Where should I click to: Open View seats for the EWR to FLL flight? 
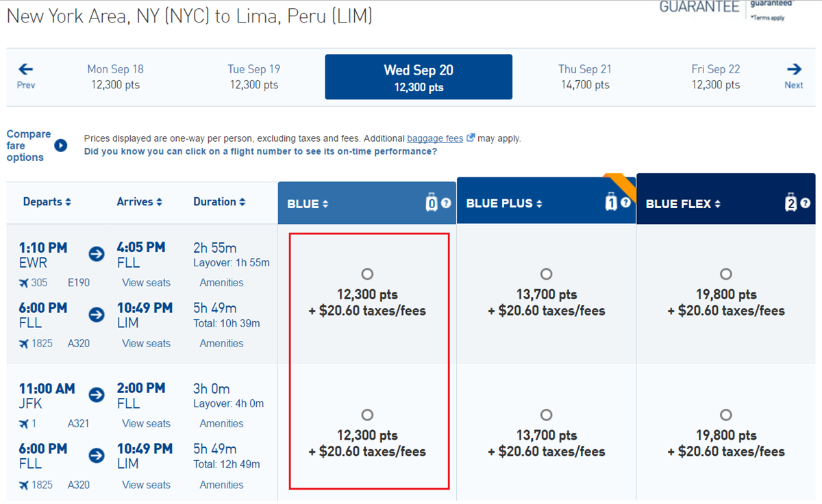146,283
